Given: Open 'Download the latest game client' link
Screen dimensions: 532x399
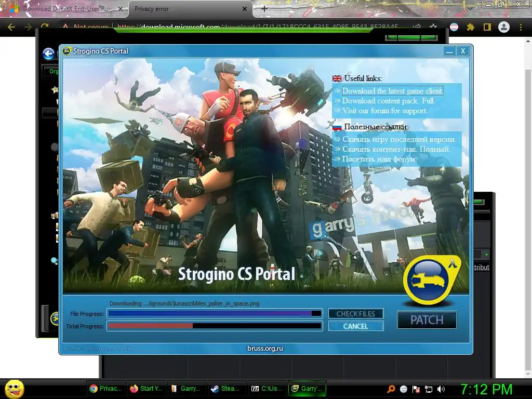Looking at the screenshot, I should coord(392,91).
